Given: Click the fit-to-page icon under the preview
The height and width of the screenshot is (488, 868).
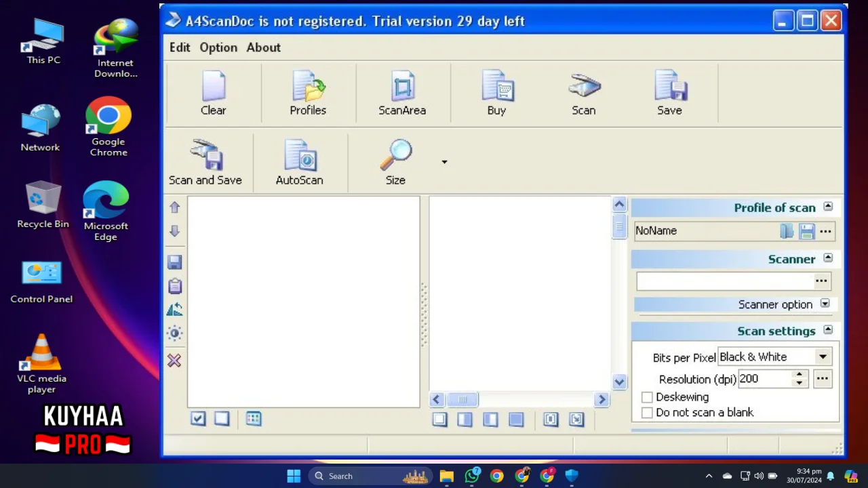Looking at the screenshot, I should pyautogui.click(x=551, y=420).
